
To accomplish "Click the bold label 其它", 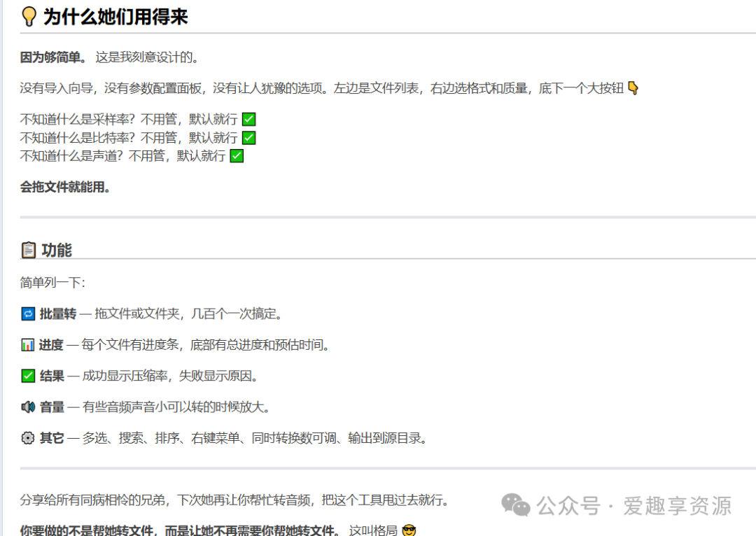I will click(x=52, y=438).
